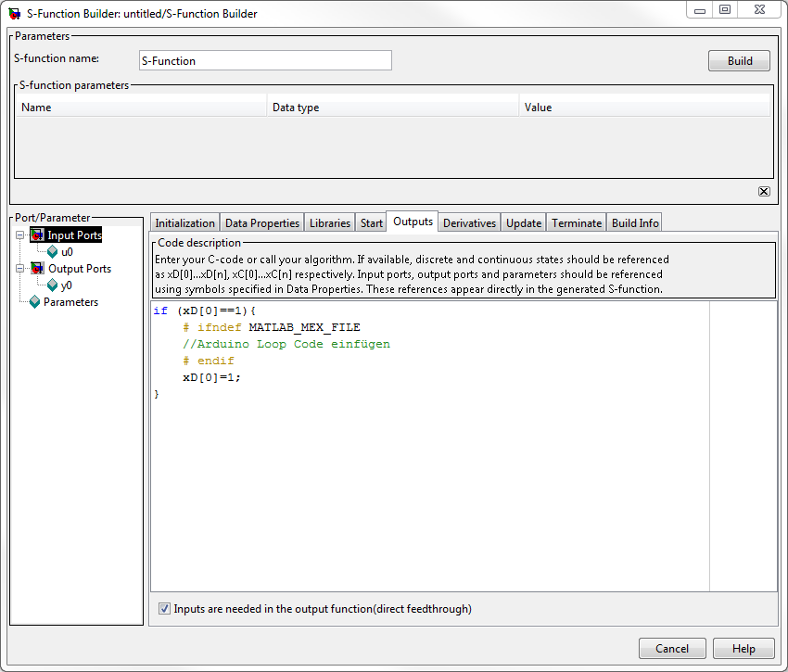This screenshot has height=672, width=788.
Task: Select the Derivatives tab
Action: pos(469,223)
